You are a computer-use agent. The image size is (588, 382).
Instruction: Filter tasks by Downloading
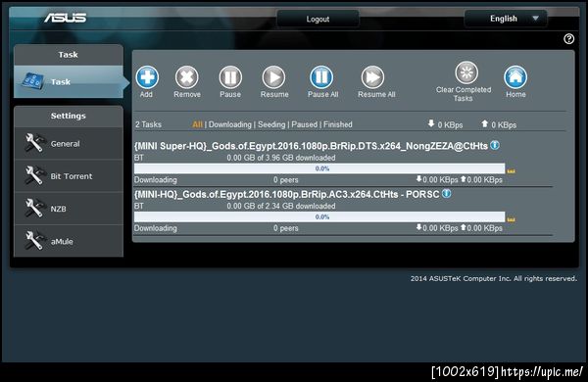(x=230, y=124)
